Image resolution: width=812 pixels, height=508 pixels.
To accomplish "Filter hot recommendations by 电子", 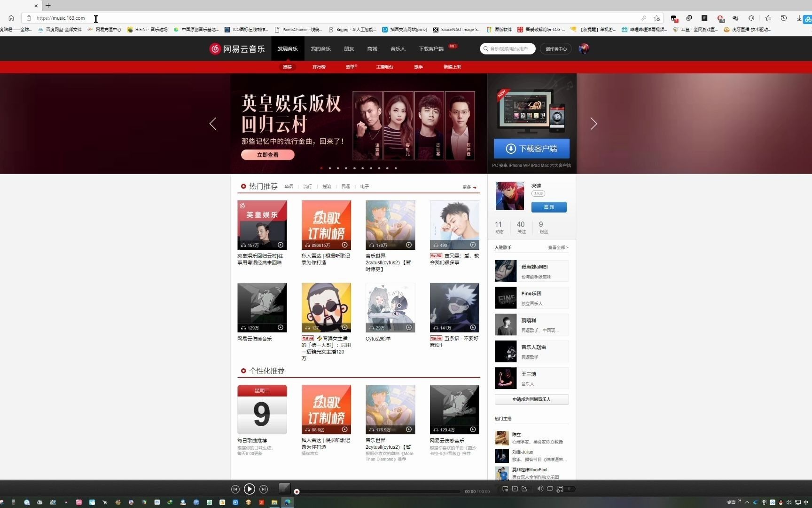I will [x=365, y=187].
